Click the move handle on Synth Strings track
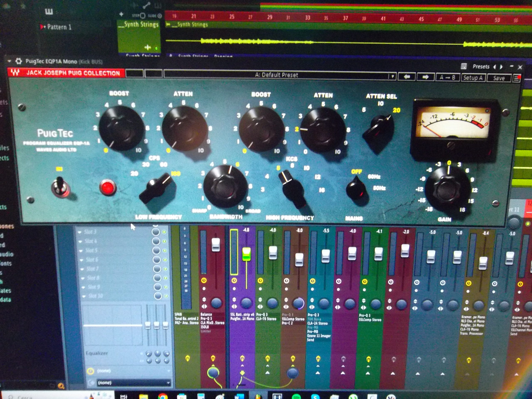Viewport: 532px width, 399px height. tap(148, 47)
